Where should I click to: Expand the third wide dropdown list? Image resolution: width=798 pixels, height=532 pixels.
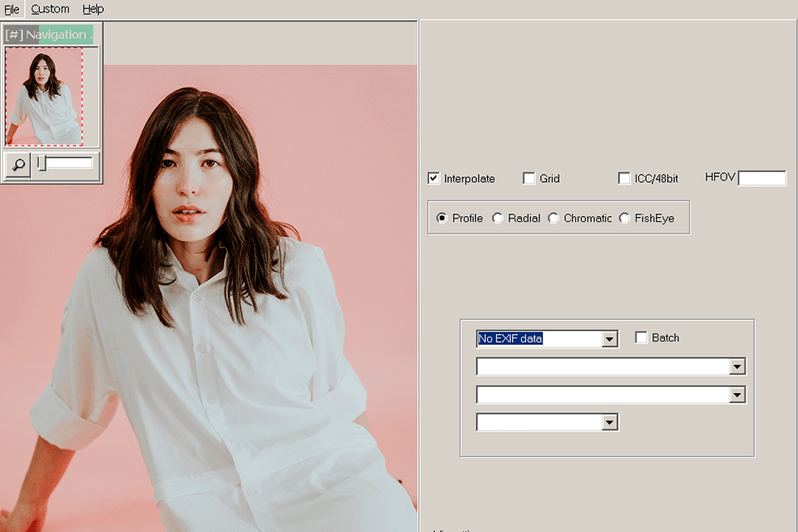[x=736, y=395]
